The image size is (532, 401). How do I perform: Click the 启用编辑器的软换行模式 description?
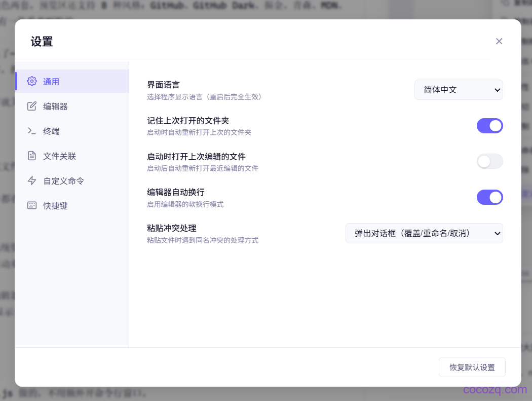tap(185, 204)
